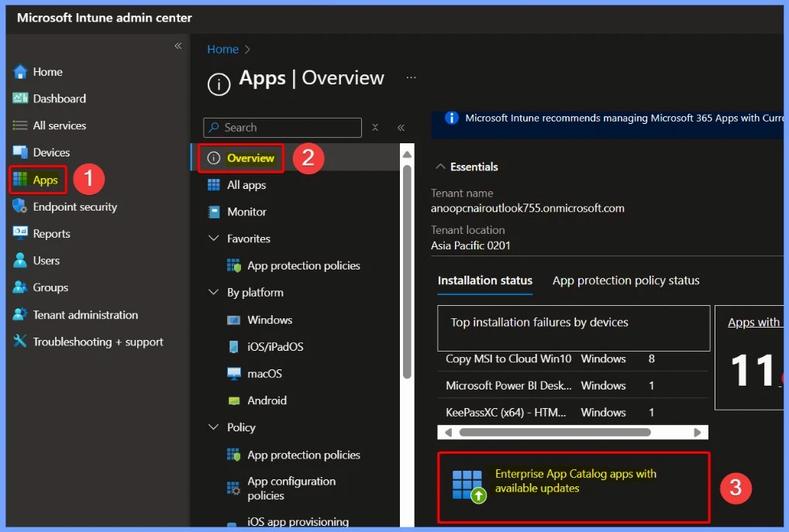Click the Users person icon
The height and width of the screenshot is (532, 789).
point(20,260)
